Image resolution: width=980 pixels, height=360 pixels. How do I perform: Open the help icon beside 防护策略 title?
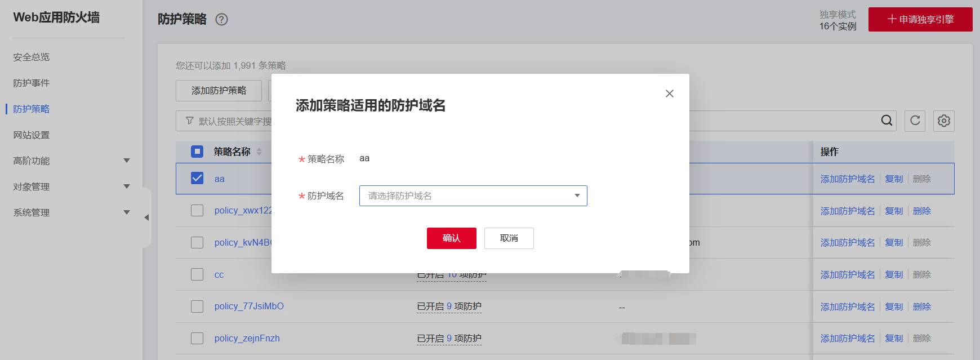coord(222,19)
